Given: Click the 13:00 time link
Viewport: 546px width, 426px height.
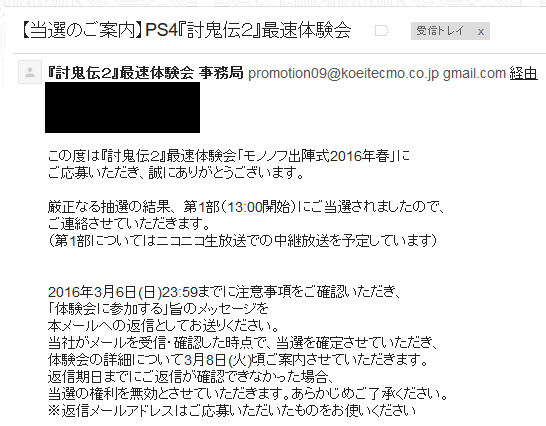Looking at the screenshot, I should click(x=245, y=207).
